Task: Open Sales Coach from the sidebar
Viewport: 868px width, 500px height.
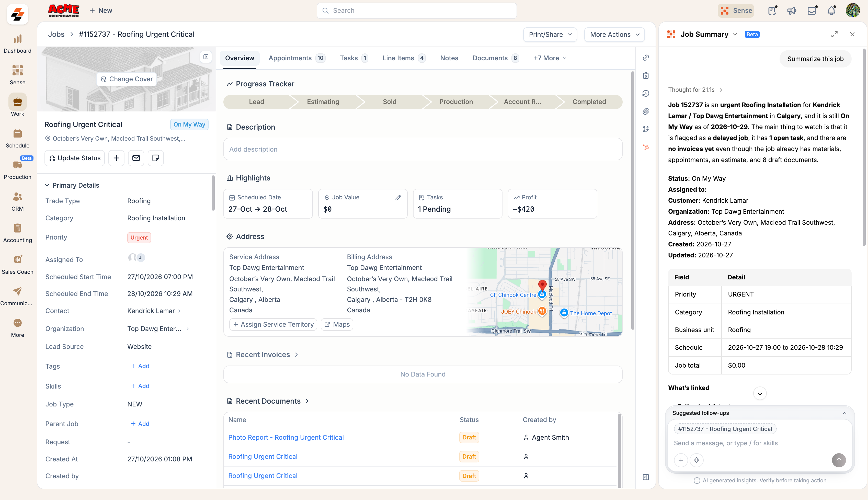Action: pos(18,265)
